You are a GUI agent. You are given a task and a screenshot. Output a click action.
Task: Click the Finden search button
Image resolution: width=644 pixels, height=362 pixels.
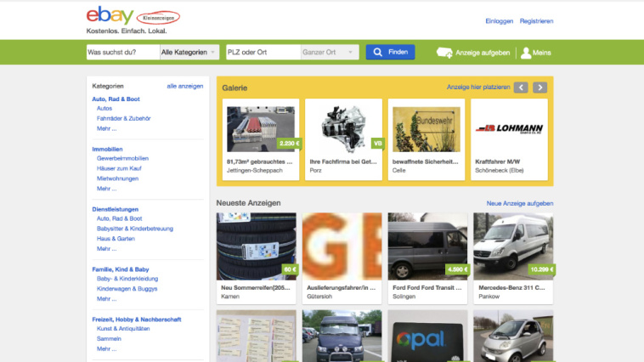(390, 52)
